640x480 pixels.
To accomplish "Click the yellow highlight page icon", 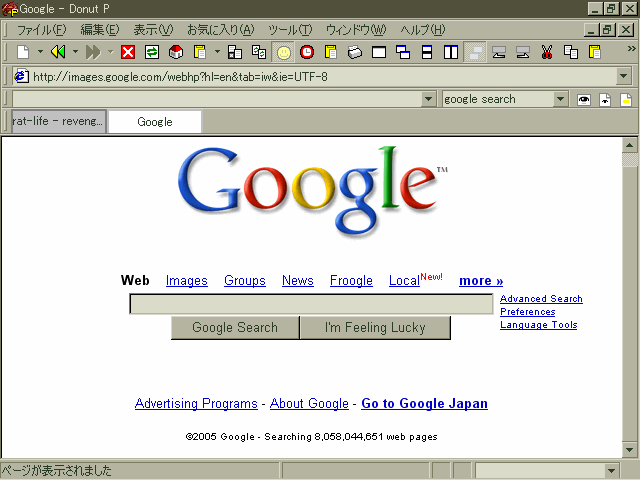I will click(x=626, y=100).
